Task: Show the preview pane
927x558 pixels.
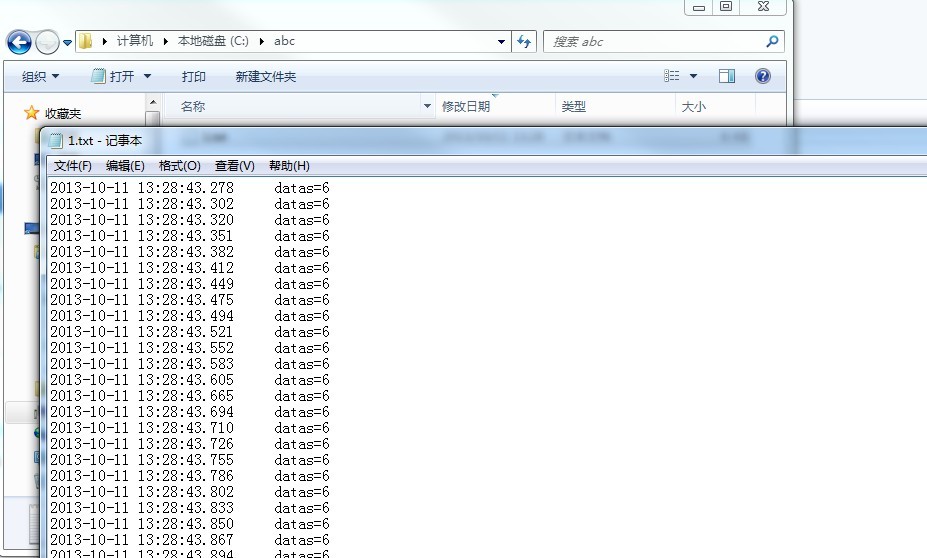Action: coord(727,76)
